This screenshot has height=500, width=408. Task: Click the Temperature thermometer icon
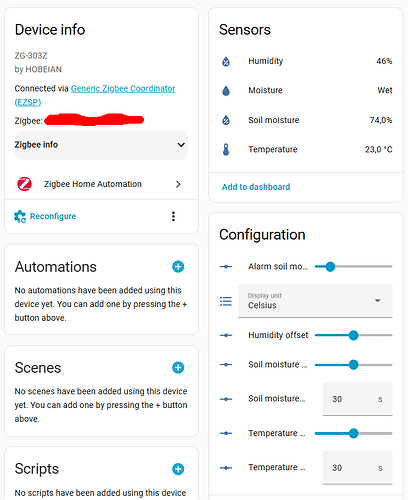click(x=226, y=149)
